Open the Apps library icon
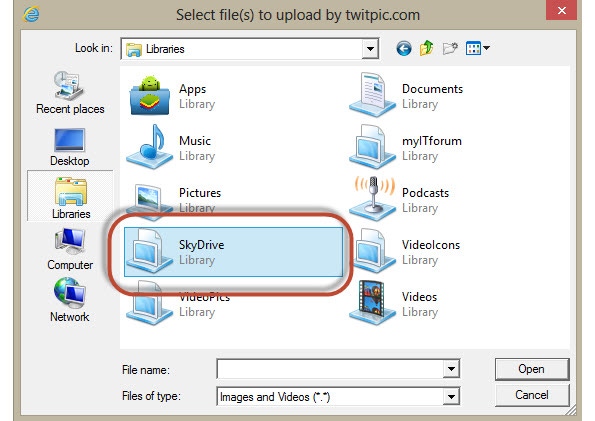This screenshot has width=595, height=421. coord(150,95)
